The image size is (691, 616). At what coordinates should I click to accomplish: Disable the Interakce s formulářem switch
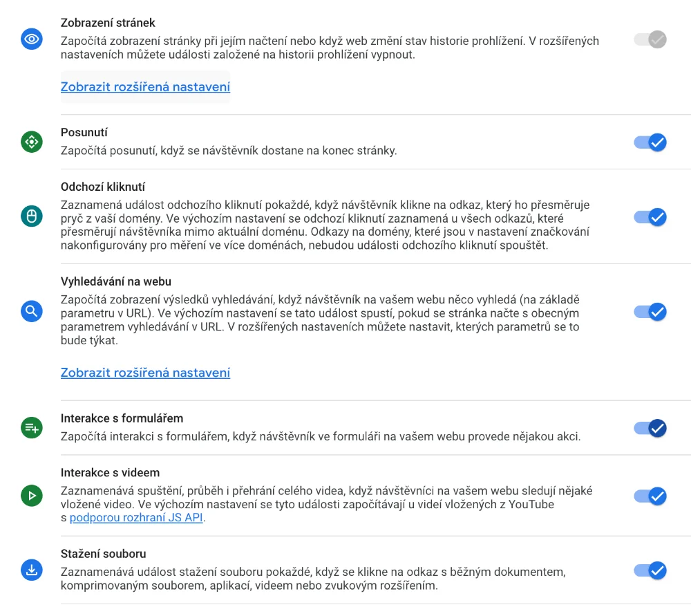coord(650,428)
